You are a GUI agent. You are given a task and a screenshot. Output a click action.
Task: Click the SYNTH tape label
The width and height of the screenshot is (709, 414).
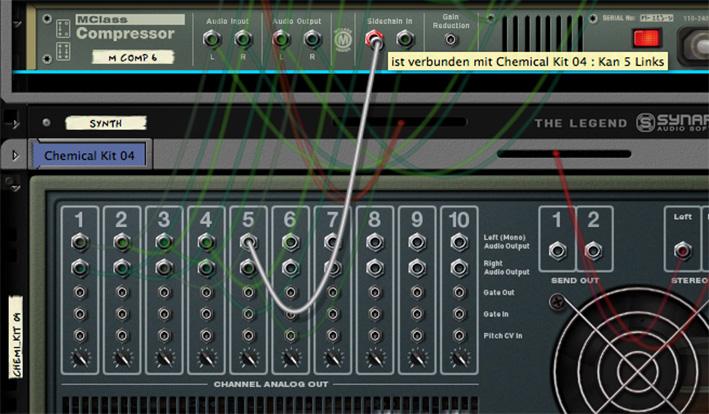tap(106, 123)
